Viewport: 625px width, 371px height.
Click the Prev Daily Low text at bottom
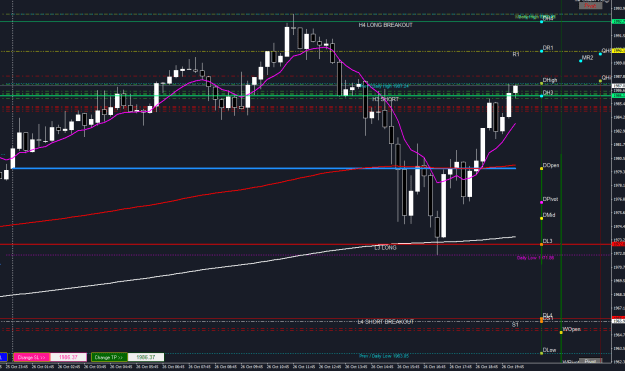[384, 356]
